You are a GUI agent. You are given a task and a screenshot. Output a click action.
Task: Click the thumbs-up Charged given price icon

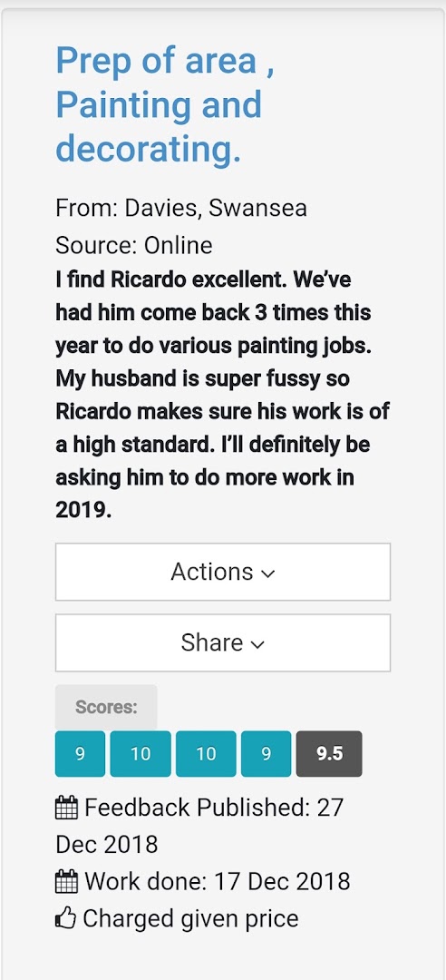point(66,918)
